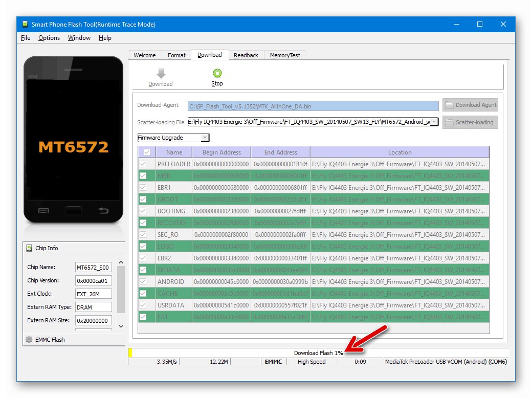Click the Flash Tool app icon in title bar
532x398 pixels.
[x=25, y=24]
